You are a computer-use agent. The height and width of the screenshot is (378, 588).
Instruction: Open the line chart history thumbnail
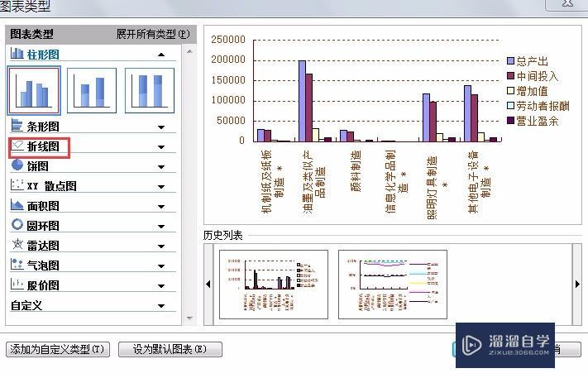(x=393, y=285)
